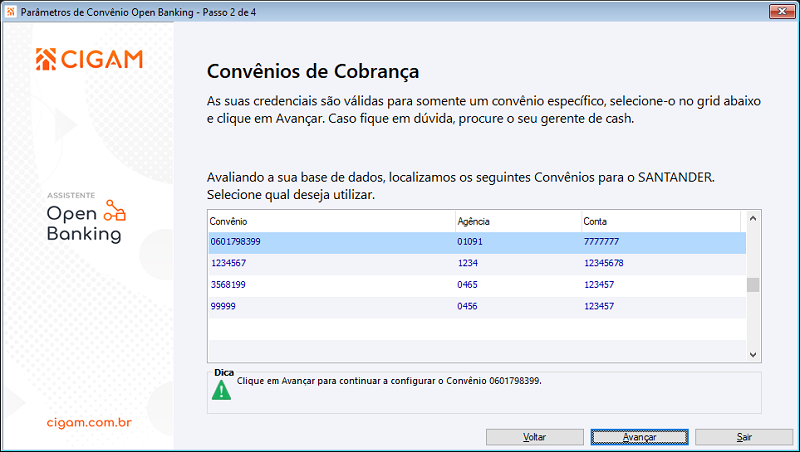Click agência 0465 cell

[518, 285]
